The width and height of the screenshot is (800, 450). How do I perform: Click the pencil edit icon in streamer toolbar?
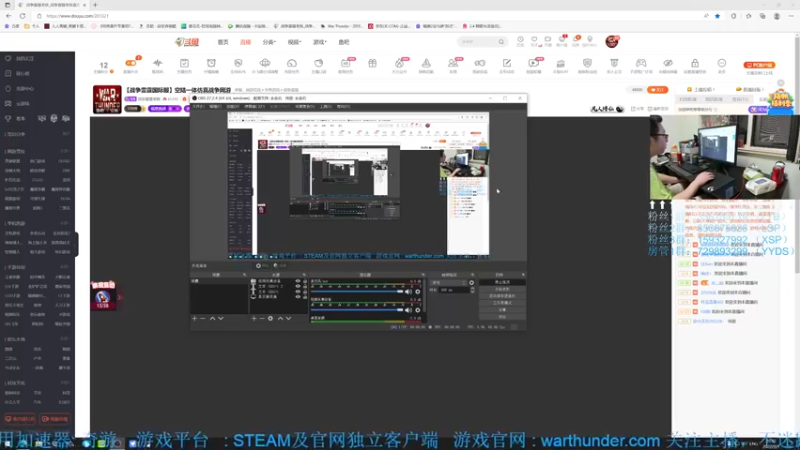click(x=507, y=63)
